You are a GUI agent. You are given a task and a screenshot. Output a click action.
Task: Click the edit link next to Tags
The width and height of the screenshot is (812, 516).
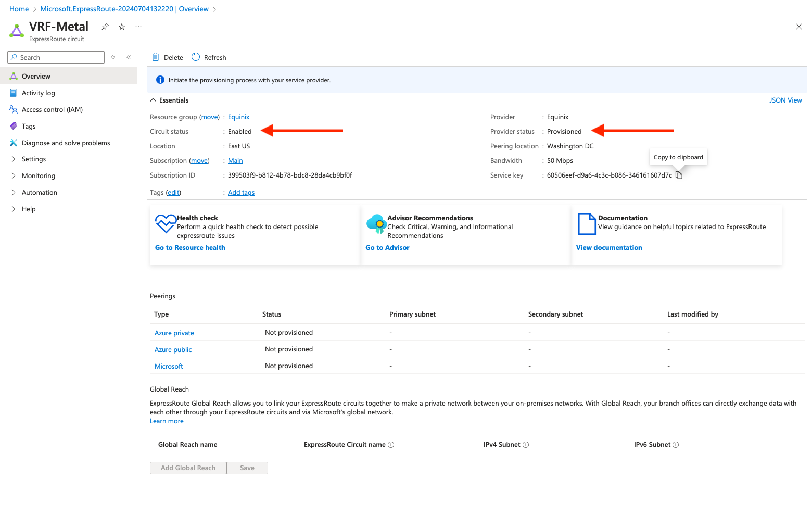pos(173,192)
